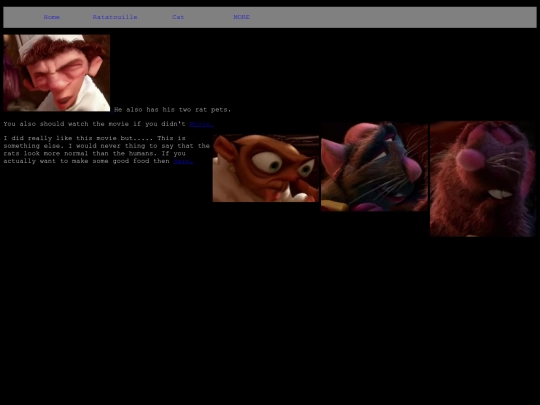
Task: Open the MORE navigation link
Action: pyautogui.click(x=241, y=17)
